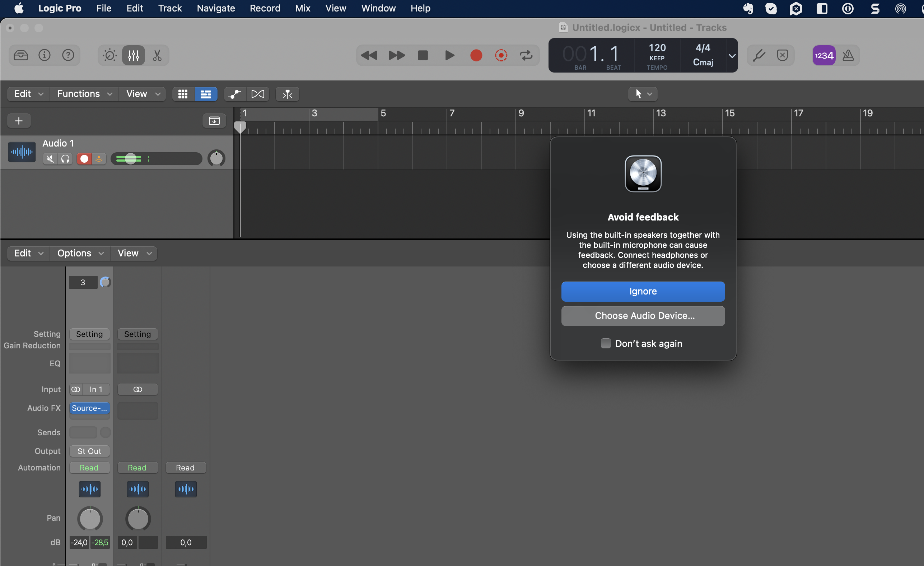
Task: Open the Library panel icon
Action: tap(20, 56)
